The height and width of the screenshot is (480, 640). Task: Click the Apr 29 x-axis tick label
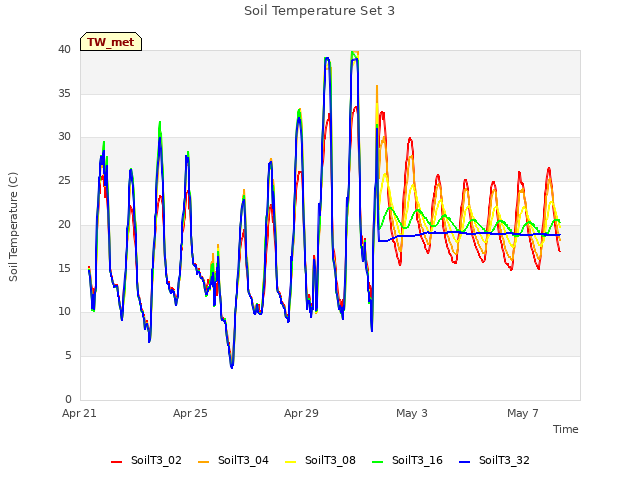click(x=301, y=413)
